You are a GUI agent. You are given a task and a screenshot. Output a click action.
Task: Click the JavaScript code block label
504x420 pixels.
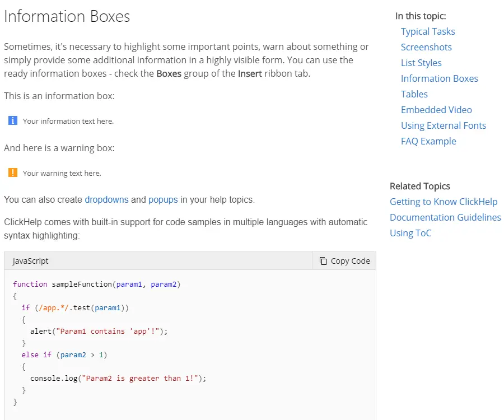pyautogui.click(x=30, y=261)
